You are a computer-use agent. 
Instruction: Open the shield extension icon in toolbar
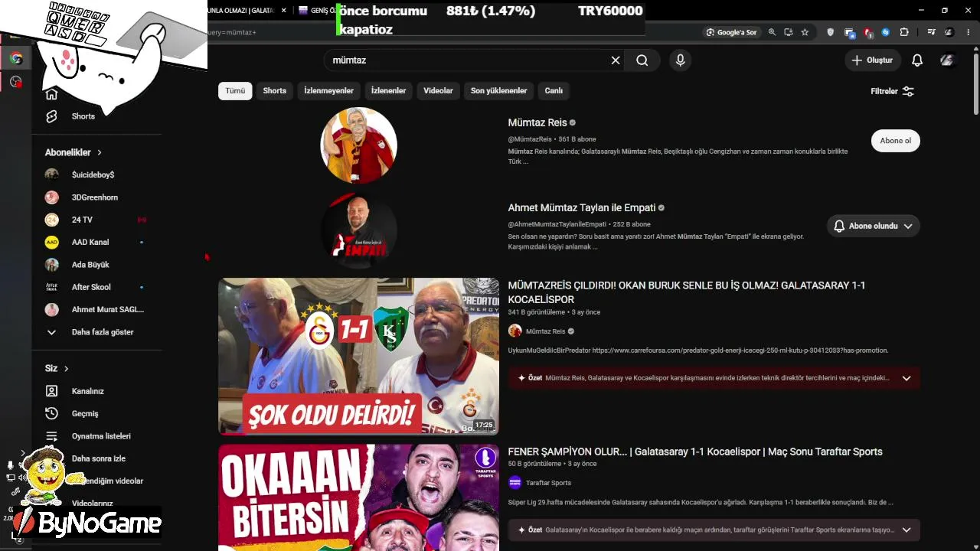click(x=831, y=32)
